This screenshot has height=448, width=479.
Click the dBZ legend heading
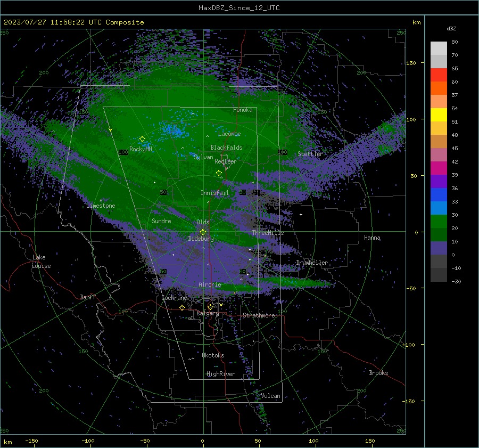[x=451, y=28]
